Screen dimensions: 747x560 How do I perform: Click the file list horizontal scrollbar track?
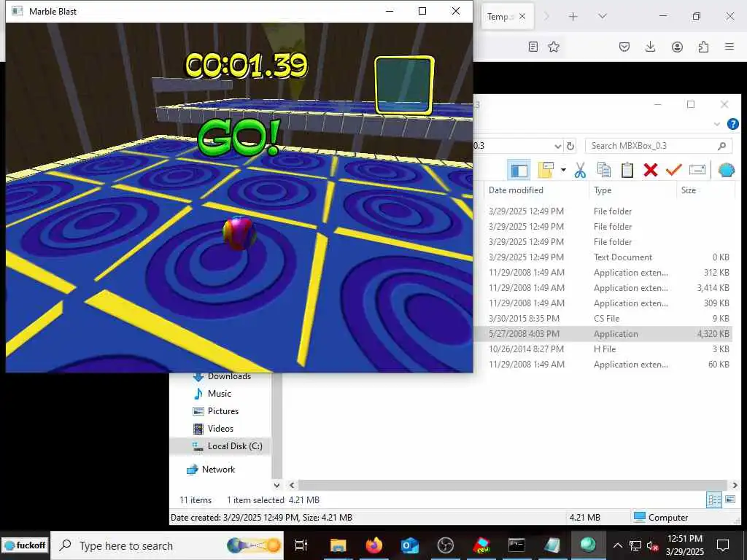point(513,485)
